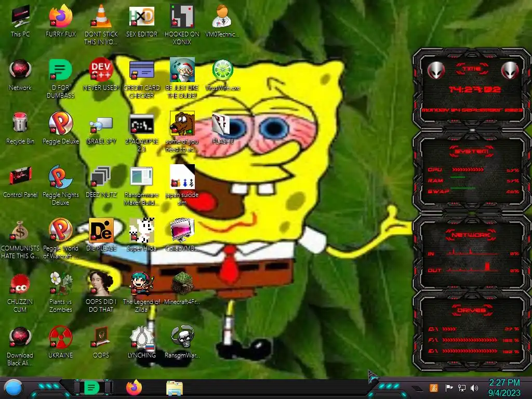The width and height of the screenshot is (532, 399).
Task: Click the network IN graph in widget
Action: pyautogui.click(x=473, y=252)
